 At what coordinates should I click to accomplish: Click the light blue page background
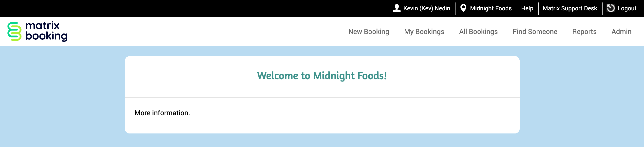coord(62,100)
